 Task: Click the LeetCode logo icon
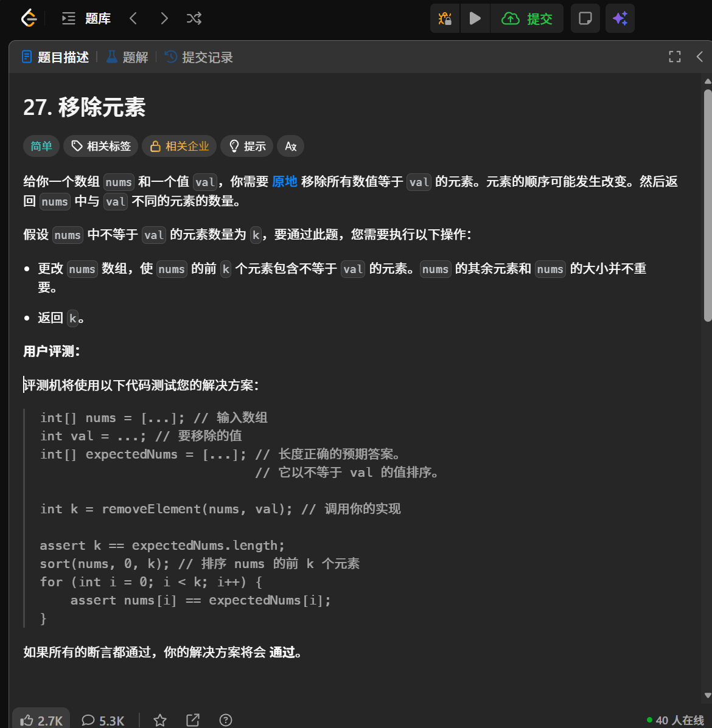pos(29,19)
